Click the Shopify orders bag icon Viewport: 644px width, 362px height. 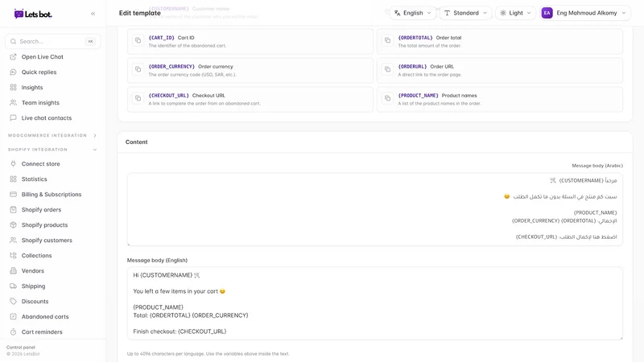(x=13, y=210)
